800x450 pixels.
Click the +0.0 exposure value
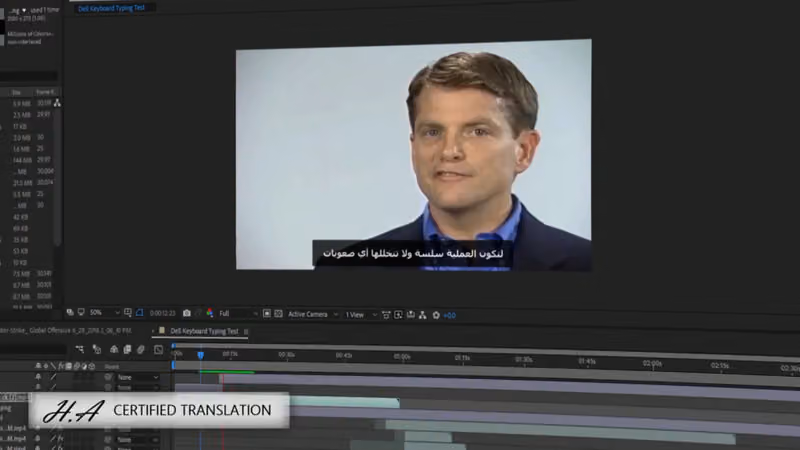point(449,315)
